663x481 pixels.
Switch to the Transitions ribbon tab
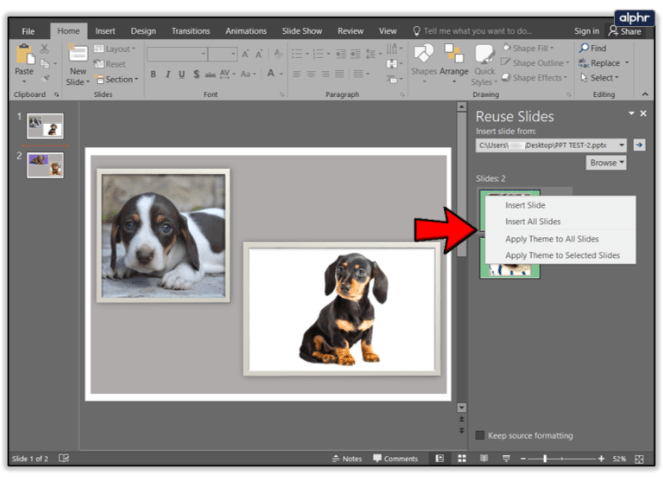190,31
